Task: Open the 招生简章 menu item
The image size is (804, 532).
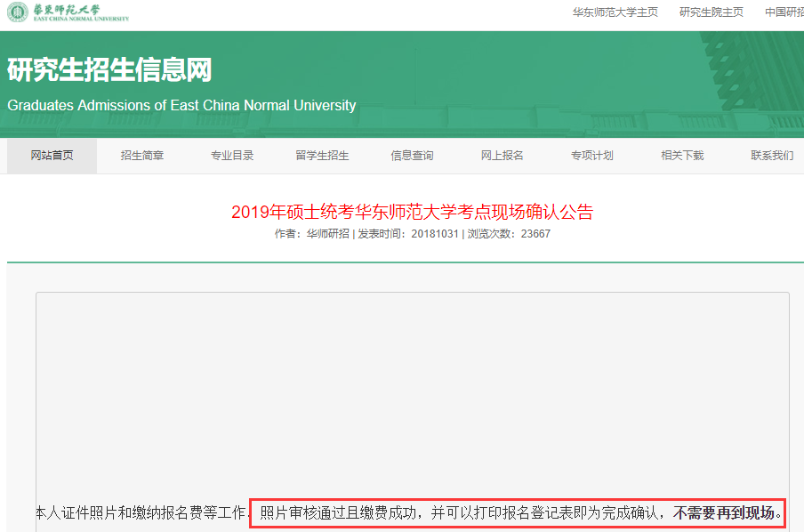Action: point(142,156)
